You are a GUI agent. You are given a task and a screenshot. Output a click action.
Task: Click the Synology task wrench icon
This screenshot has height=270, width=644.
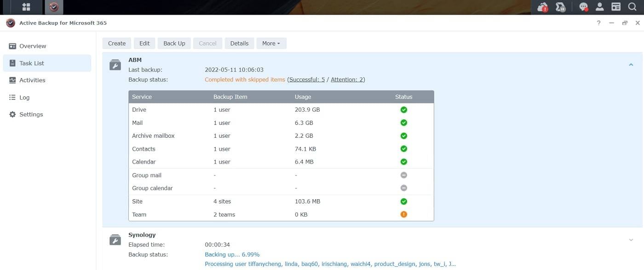pyautogui.click(x=115, y=240)
